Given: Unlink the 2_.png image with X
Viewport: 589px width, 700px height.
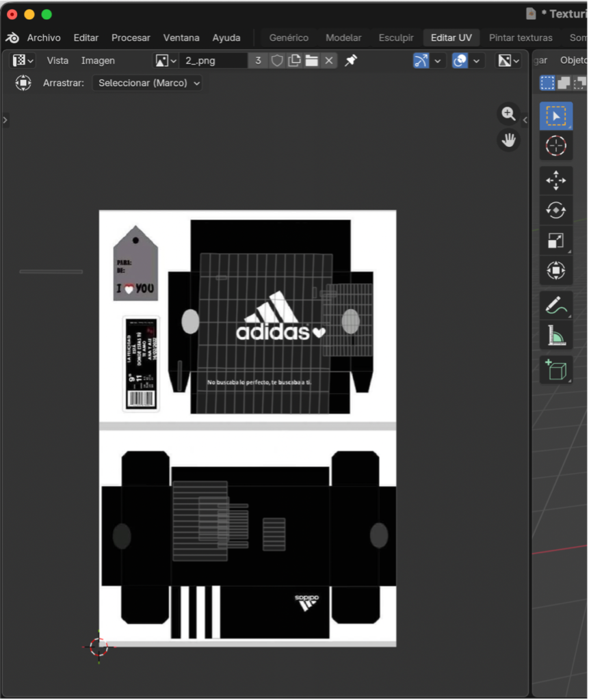Looking at the screenshot, I should pos(329,61).
